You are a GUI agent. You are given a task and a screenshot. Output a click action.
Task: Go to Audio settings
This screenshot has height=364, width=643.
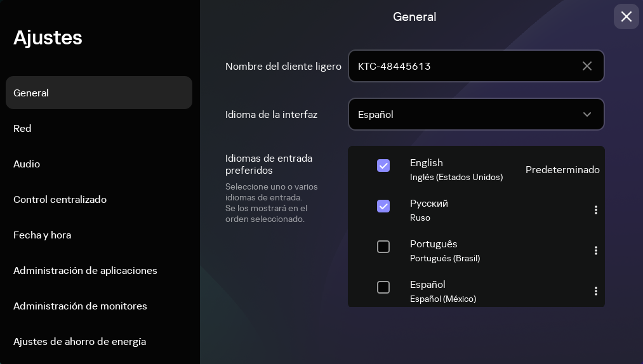(27, 164)
